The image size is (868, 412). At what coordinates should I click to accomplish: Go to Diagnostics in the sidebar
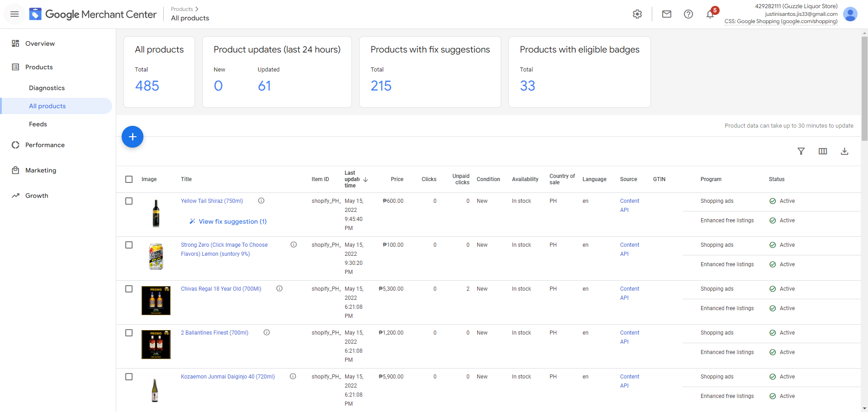47,88
